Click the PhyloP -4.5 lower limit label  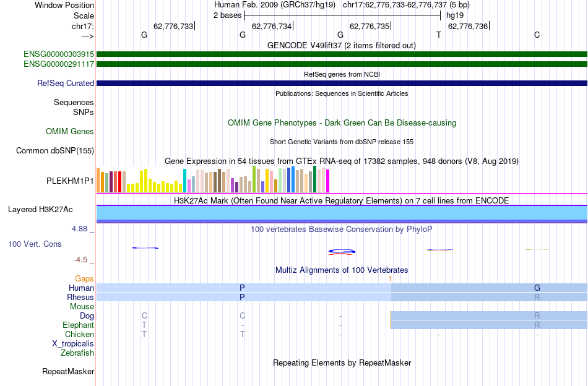tap(80, 260)
